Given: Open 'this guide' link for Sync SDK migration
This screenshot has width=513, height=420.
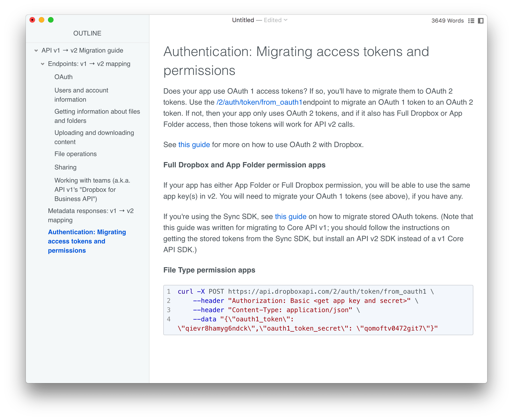Looking at the screenshot, I should point(290,216).
